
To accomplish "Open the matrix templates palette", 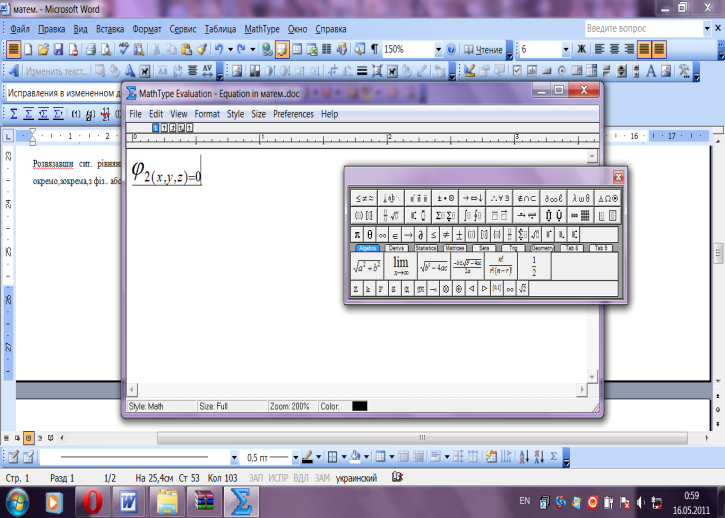I will point(581,216).
